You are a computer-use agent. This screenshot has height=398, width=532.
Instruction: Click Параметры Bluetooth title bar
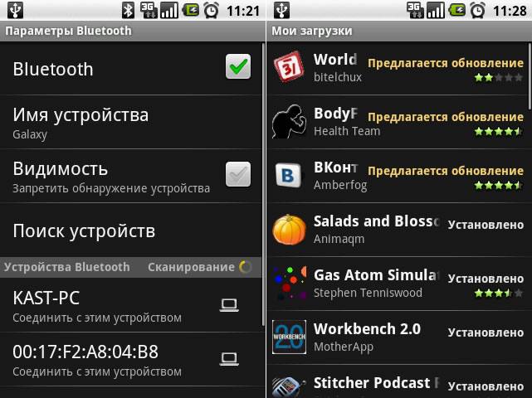point(133,31)
